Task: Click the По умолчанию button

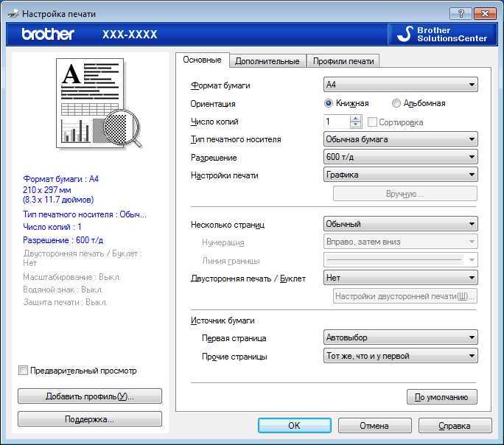Action: tap(441, 397)
